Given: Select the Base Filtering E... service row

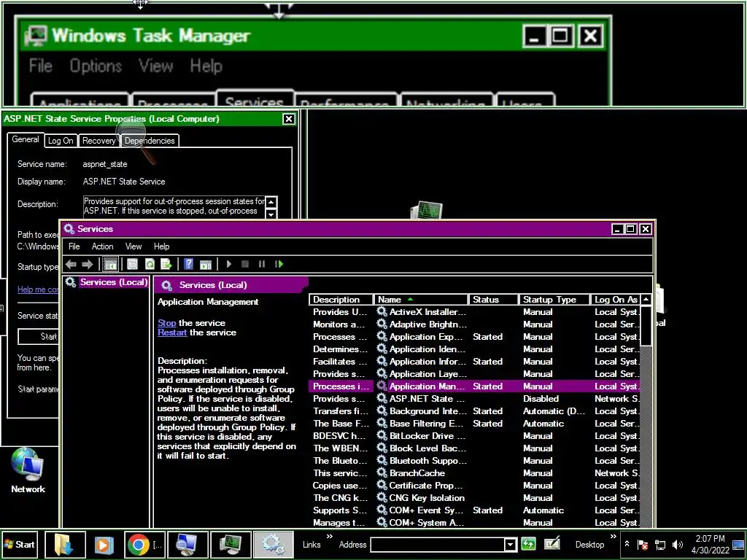Looking at the screenshot, I should 474,424.
